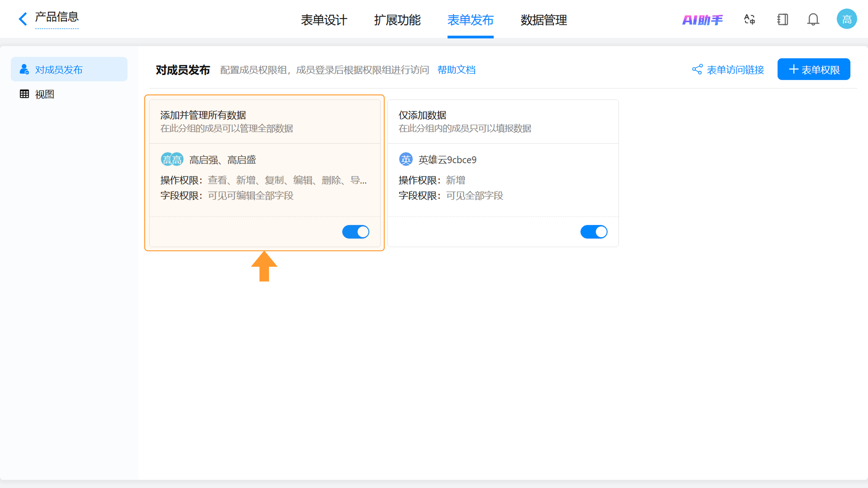Click description 在此分组的成员可以管理全部数据
The image size is (868, 488).
[x=226, y=128]
